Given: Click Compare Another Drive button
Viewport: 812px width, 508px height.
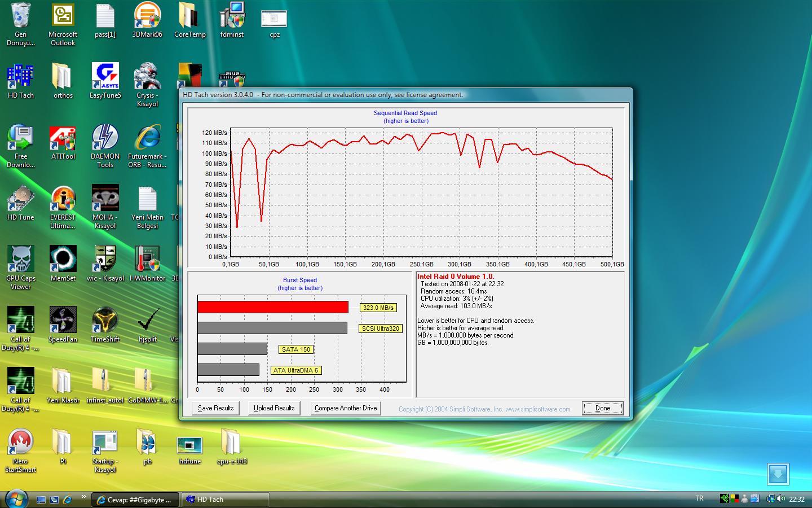Looking at the screenshot, I should point(346,408).
